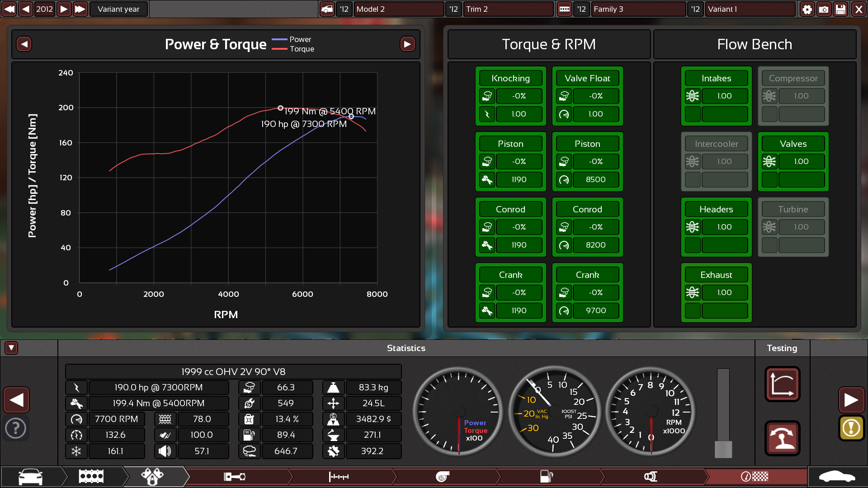868x488 pixels.
Task: Open warnings with yellow exclamation icon
Action: click(x=851, y=428)
